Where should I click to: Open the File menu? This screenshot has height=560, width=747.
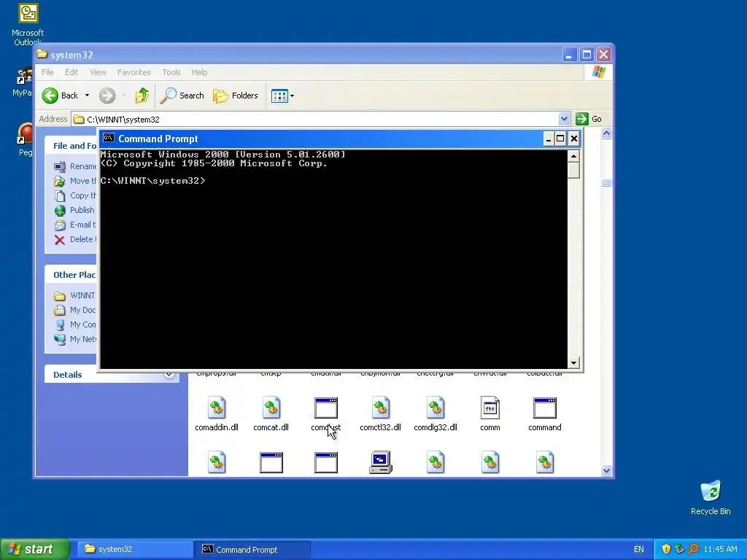(x=47, y=72)
